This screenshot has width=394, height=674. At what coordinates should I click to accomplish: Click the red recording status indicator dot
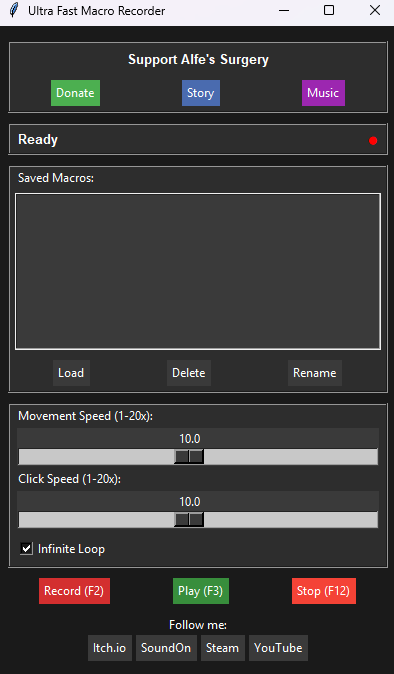coord(373,141)
